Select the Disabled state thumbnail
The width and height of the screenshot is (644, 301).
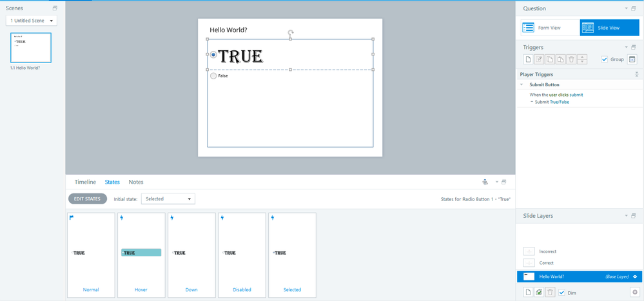click(242, 255)
